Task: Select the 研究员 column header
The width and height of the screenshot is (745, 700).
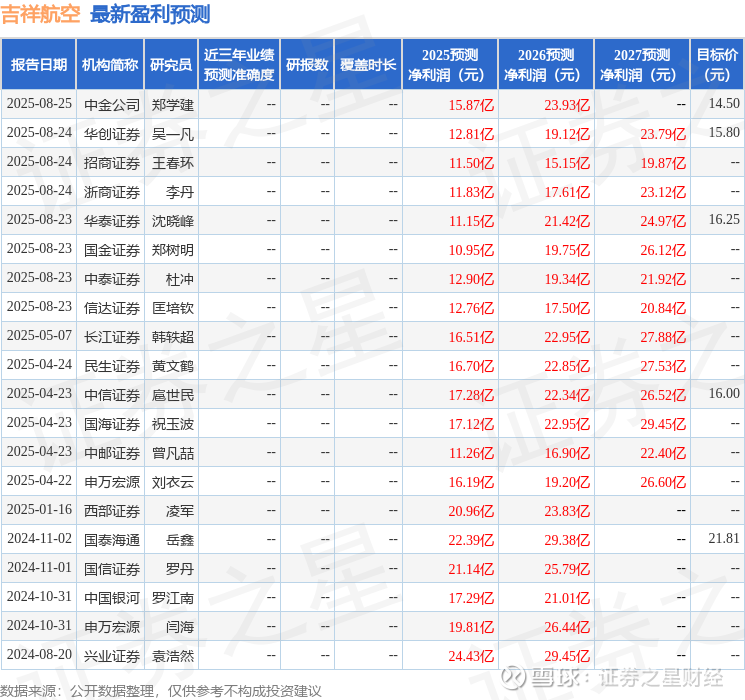Action: point(171,65)
